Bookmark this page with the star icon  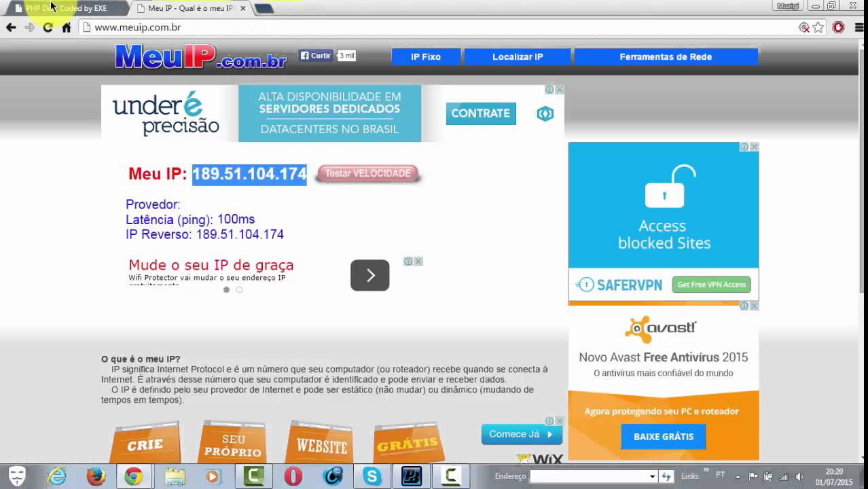point(818,27)
